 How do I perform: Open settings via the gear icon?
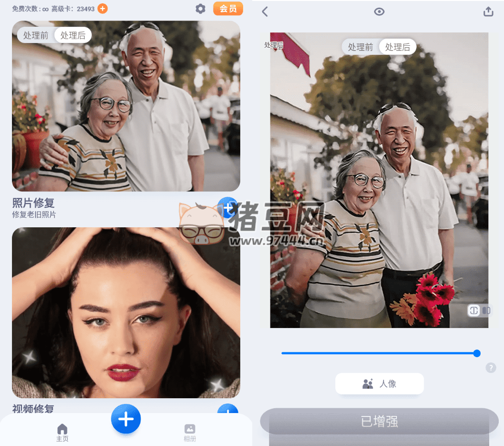[x=201, y=9]
